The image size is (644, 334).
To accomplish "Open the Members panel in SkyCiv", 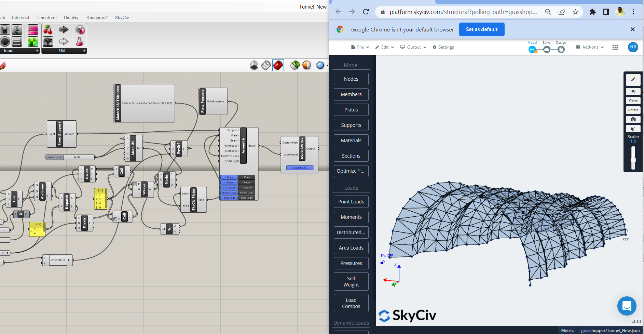I will [x=351, y=94].
